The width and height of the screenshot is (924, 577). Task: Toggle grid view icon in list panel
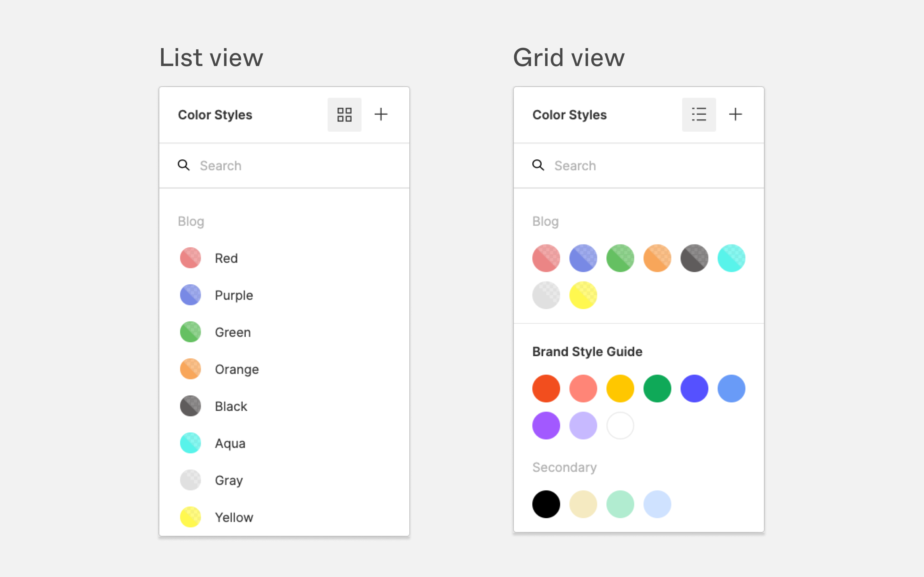(344, 114)
